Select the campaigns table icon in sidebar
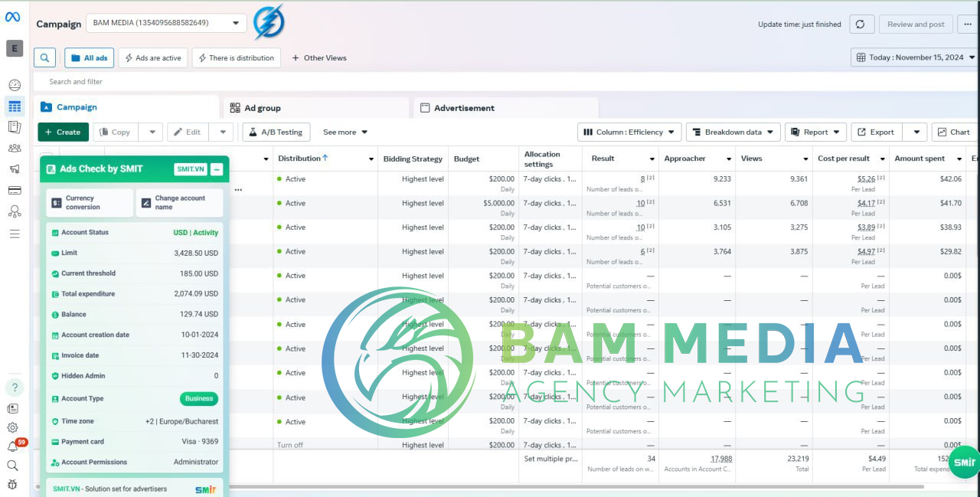The image size is (980, 497). [x=15, y=106]
